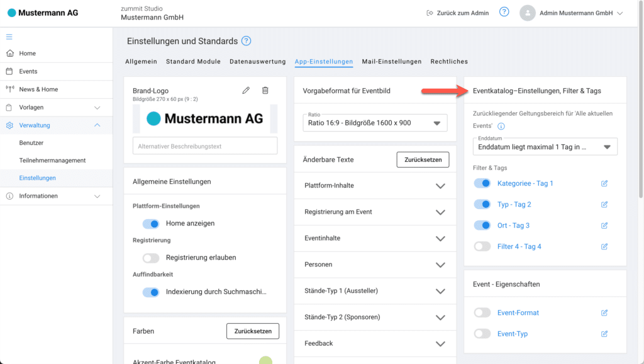Open Teilnehmermanagement in the sidebar

pyautogui.click(x=52, y=161)
